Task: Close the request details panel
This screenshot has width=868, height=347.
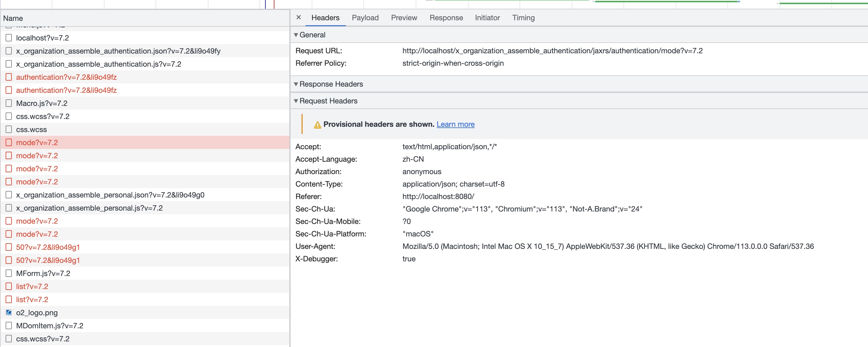Action: click(298, 17)
